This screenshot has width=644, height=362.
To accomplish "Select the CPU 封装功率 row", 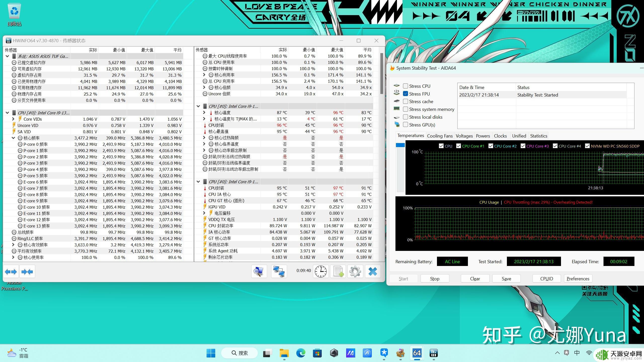I will click(284, 225).
